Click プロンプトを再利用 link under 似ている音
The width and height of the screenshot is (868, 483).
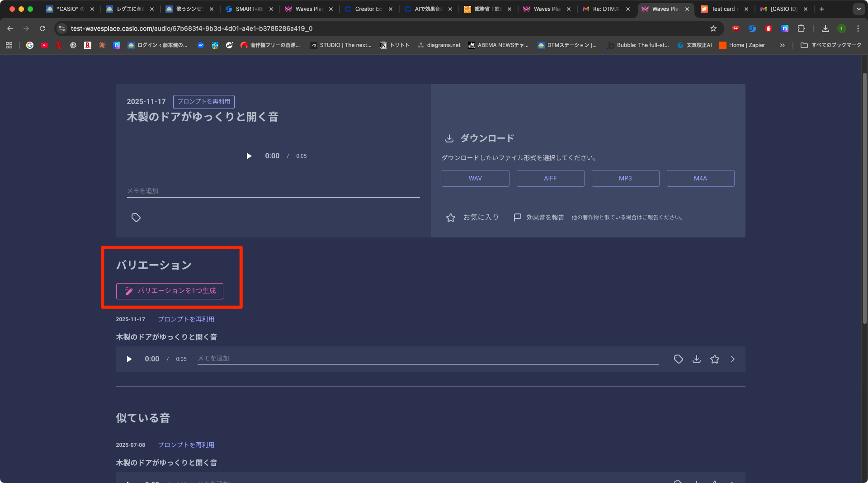(x=186, y=445)
